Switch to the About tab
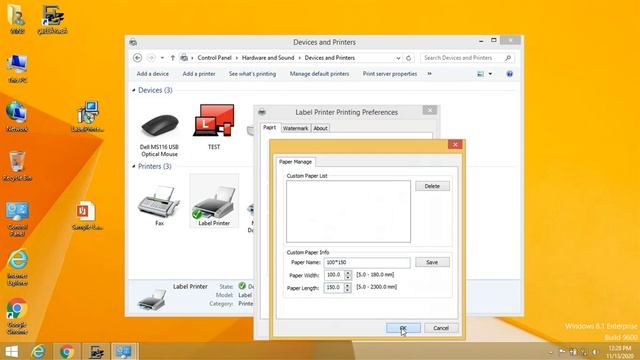The image size is (640, 360). (320, 128)
